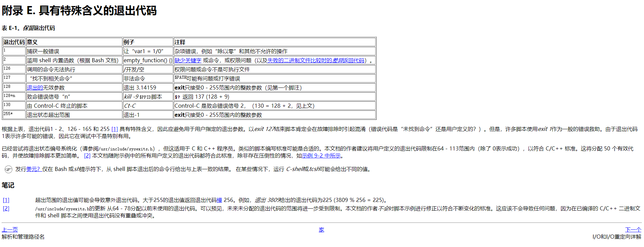Click the 退出代码 column header
Screen dimensions: 644x247
(x=14, y=42)
